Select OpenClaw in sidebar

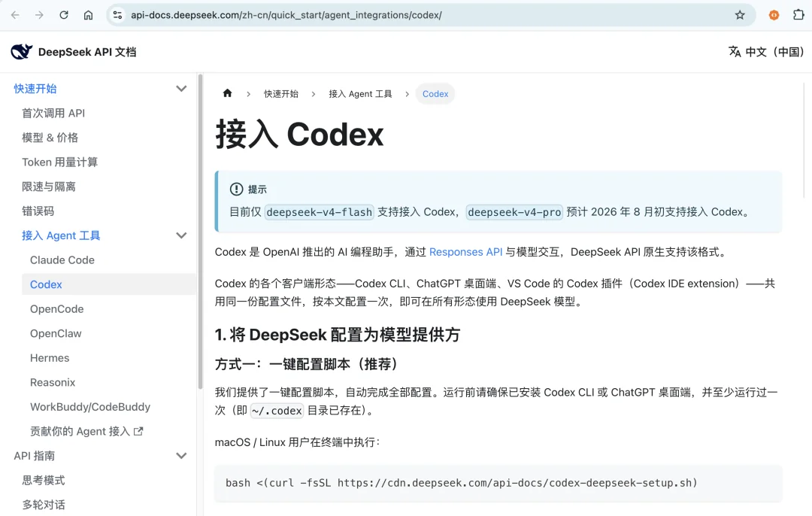pos(56,334)
